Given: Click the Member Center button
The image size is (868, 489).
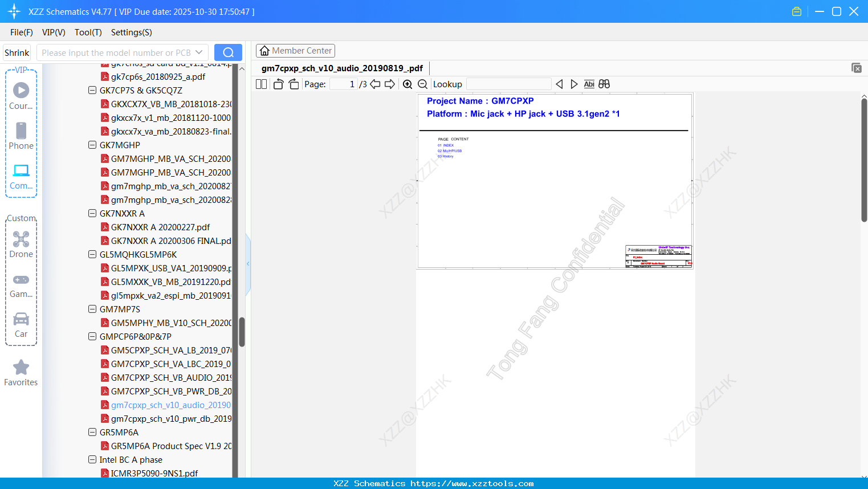Looking at the screenshot, I should click(x=295, y=51).
